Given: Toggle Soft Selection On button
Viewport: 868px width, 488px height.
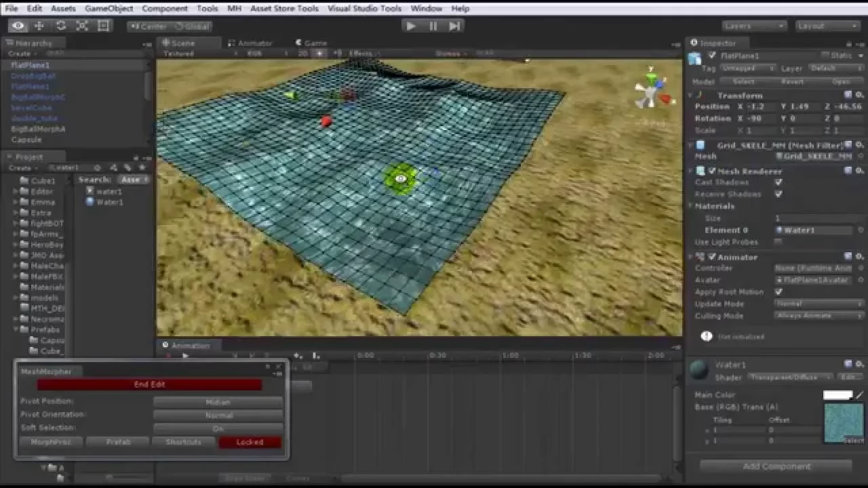Looking at the screenshot, I should tap(218, 428).
